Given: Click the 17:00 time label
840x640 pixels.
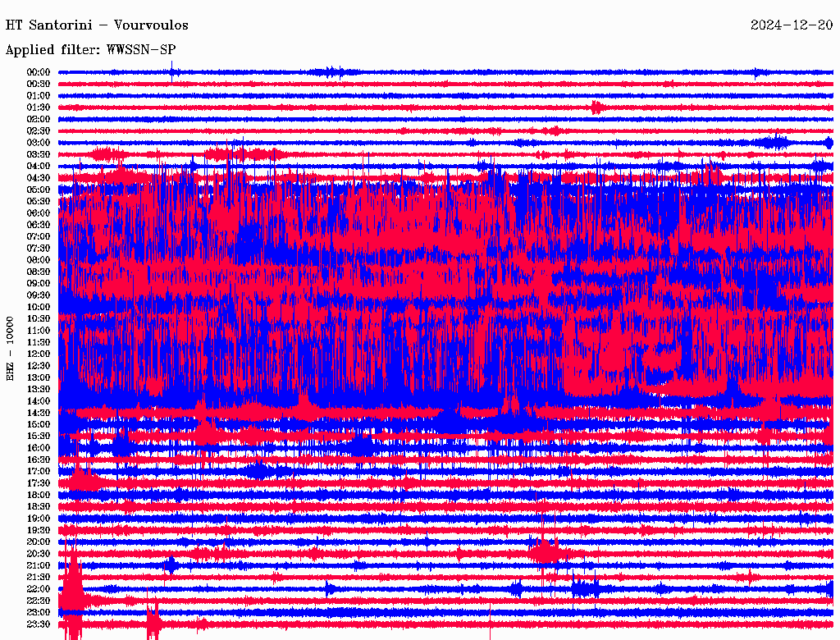Looking at the screenshot, I should tap(39, 472).
